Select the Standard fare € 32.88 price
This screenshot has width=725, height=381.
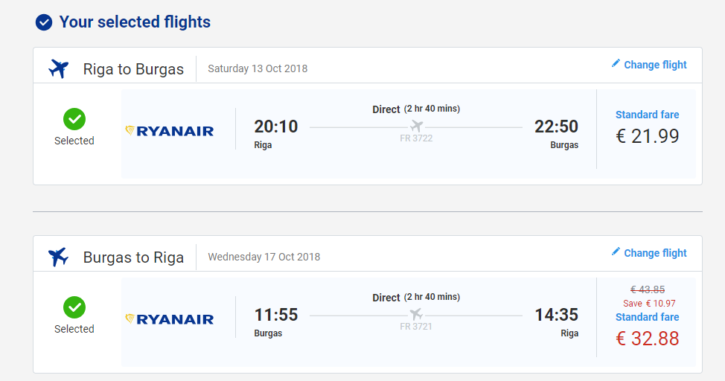coord(647,338)
